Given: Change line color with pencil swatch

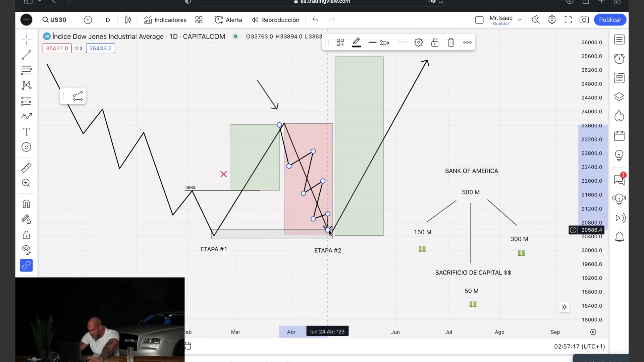Looking at the screenshot, I should [x=356, y=43].
